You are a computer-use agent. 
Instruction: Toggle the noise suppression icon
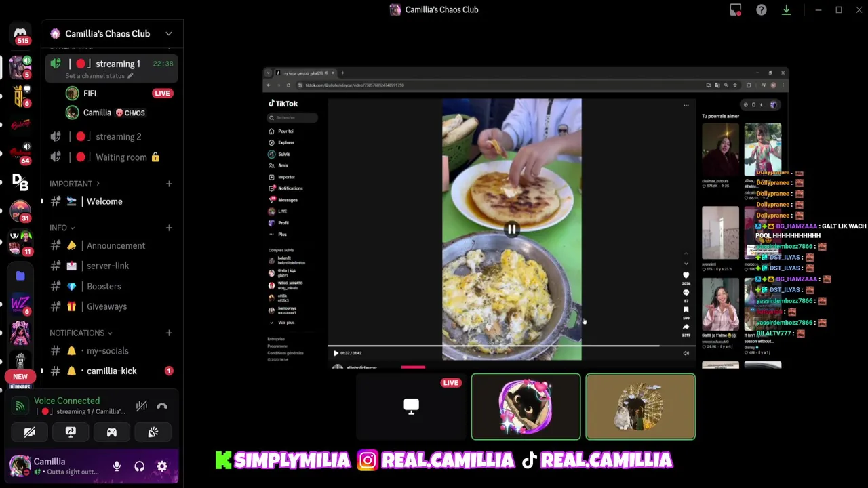click(x=141, y=406)
